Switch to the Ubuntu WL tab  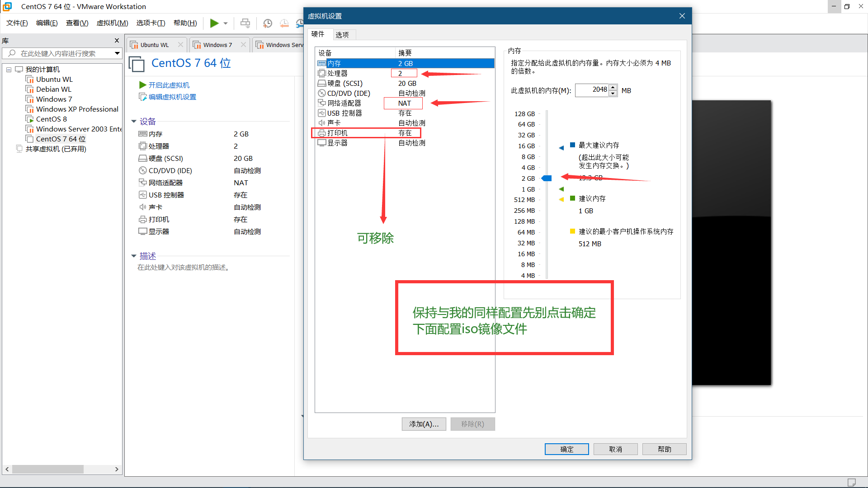[154, 45]
